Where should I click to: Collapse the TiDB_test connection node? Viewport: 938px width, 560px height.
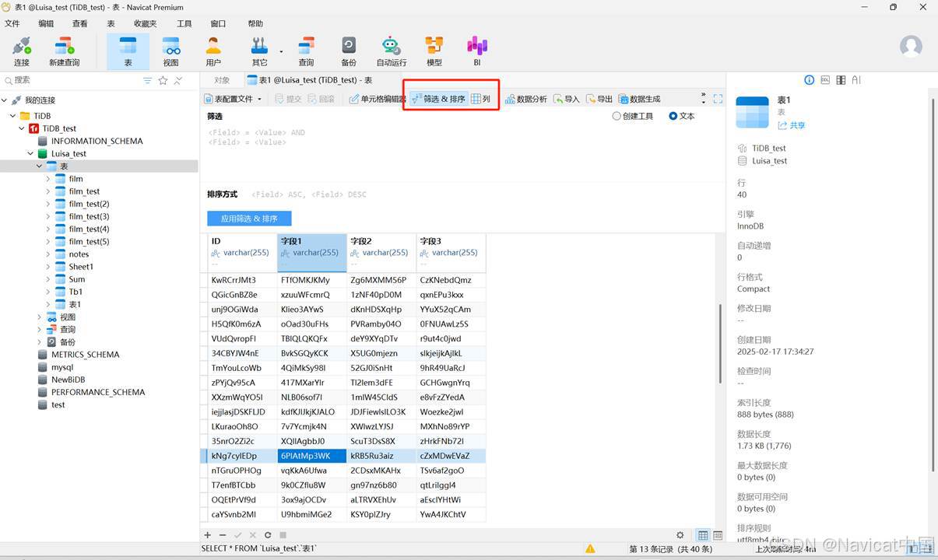(22, 128)
